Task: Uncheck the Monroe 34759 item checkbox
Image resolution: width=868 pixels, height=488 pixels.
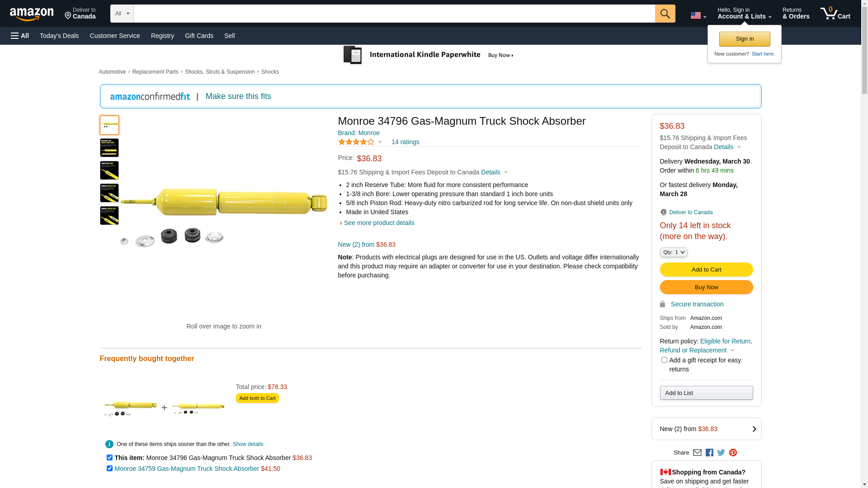Action: pyautogui.click(x=109, y=469)
